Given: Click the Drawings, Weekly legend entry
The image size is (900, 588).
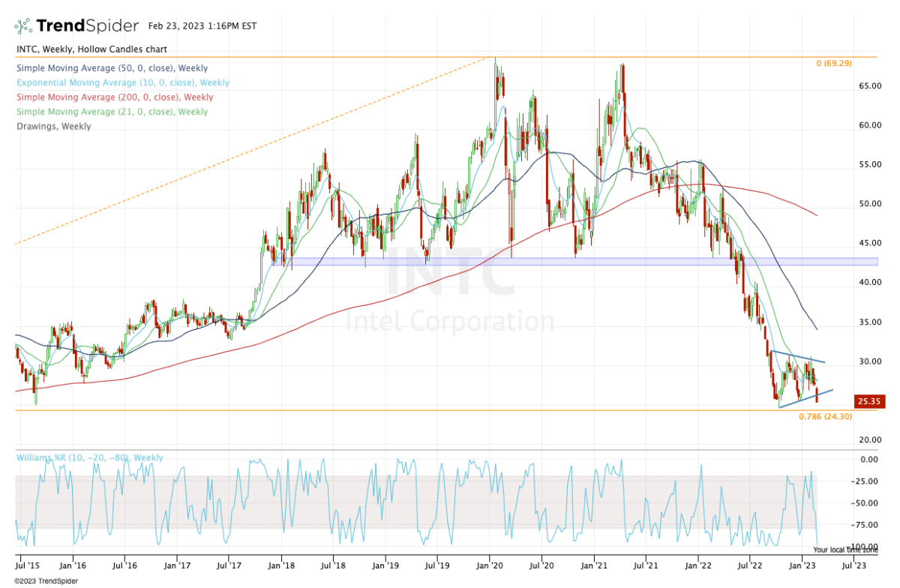Looking at the screenshot, I should tap(53, 127).
